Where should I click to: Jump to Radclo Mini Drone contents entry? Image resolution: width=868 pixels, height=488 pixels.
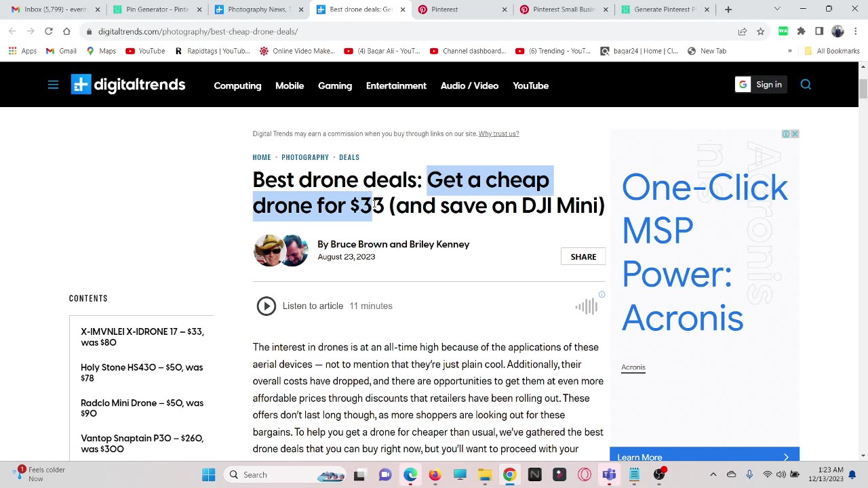(x=142, y=408)
